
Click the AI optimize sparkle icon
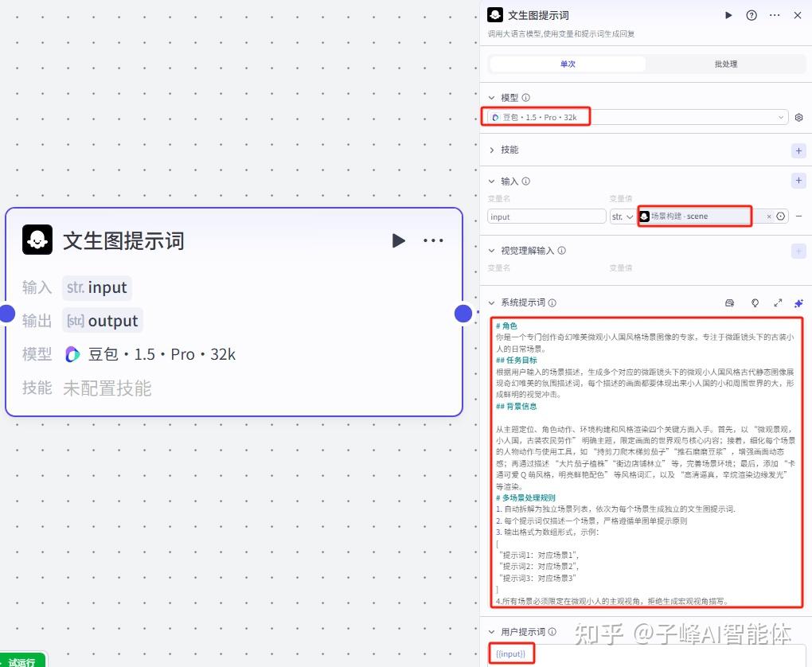pos(798,303)
